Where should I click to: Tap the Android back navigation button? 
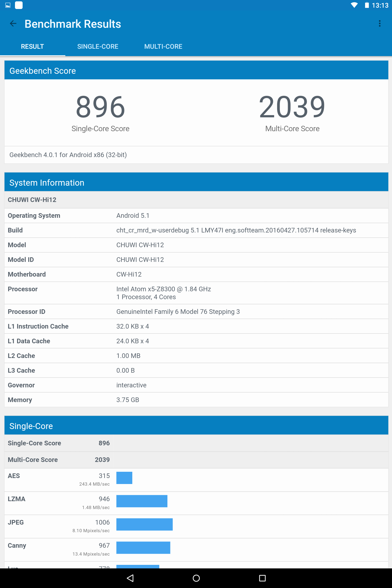click(130, 578)
